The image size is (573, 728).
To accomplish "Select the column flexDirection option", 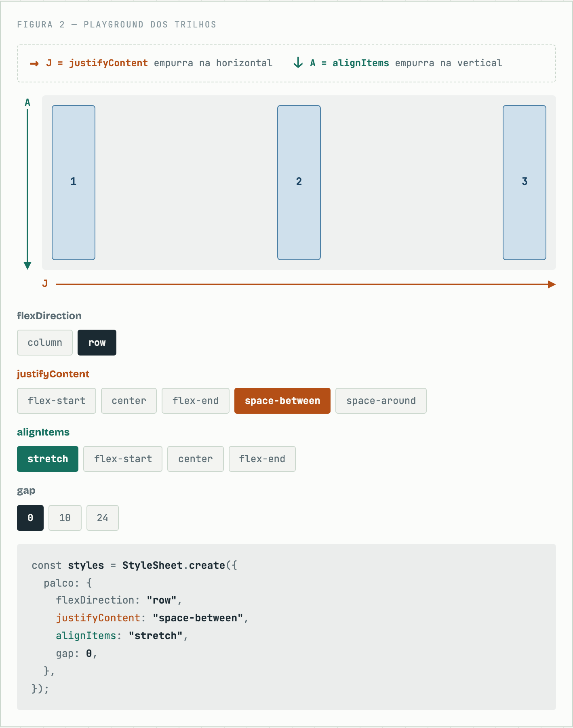I will pyautogui.click(x=45, y=343).
